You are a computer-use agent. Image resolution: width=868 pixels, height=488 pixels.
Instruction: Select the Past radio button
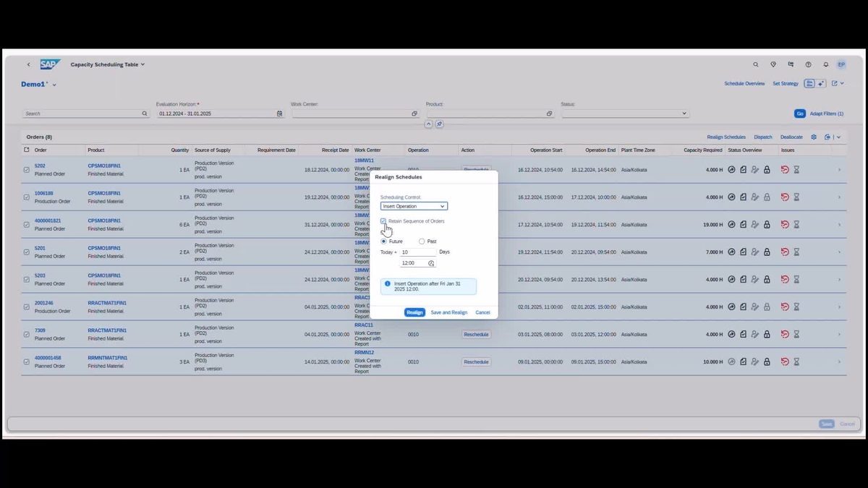click(x=421, y=241)
